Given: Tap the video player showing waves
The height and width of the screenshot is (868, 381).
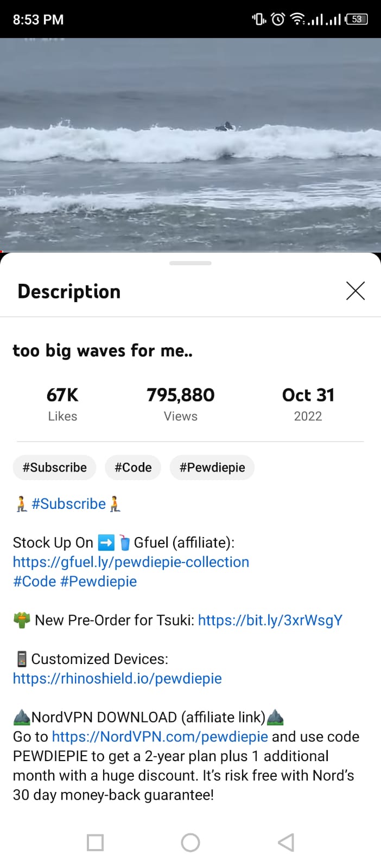Looking at the screenshot, I should tap(190, 144).
